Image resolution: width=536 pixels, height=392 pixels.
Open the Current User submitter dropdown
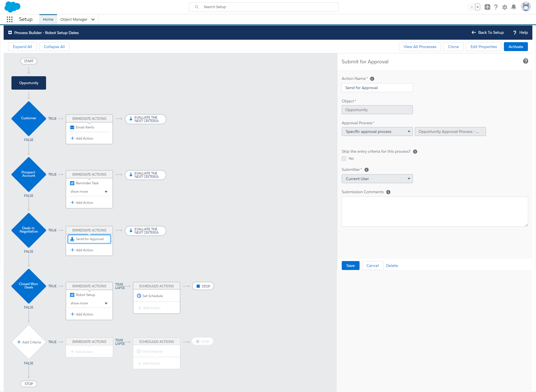pyautogui.click(x=377, y=179)
